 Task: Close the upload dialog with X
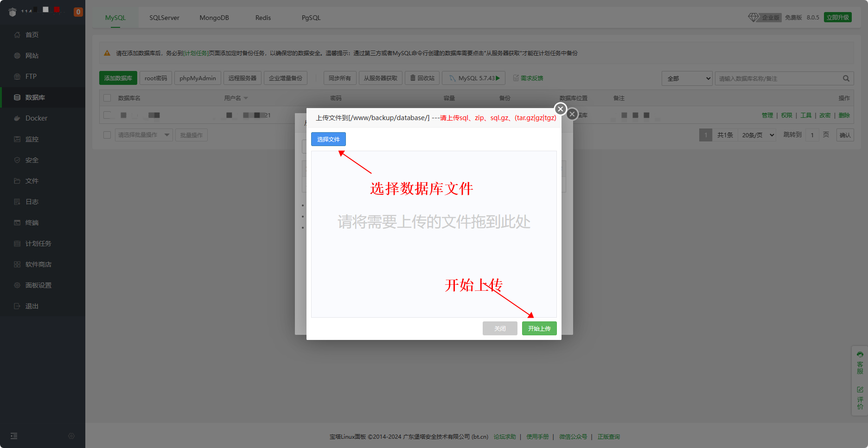pyautogui.click(x=561, y=109)
